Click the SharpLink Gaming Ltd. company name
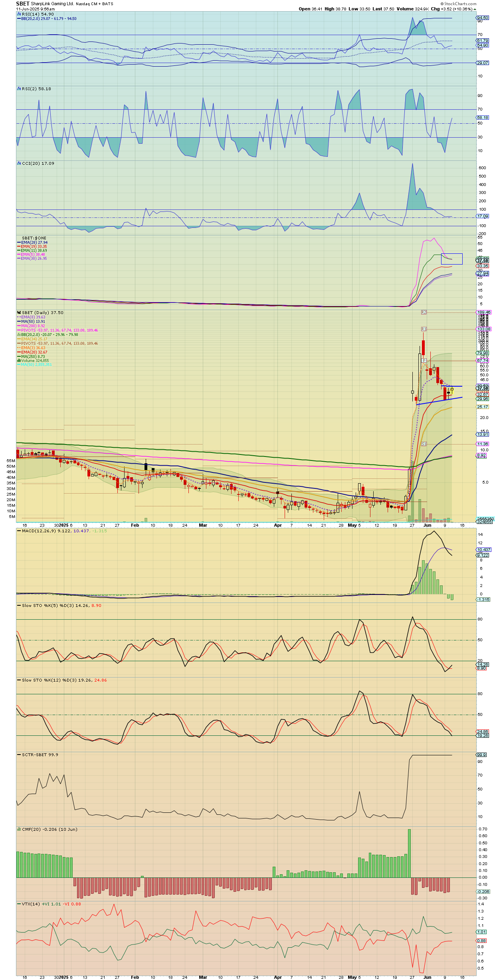This screenshot has height=980, width=495. point(52,4)
